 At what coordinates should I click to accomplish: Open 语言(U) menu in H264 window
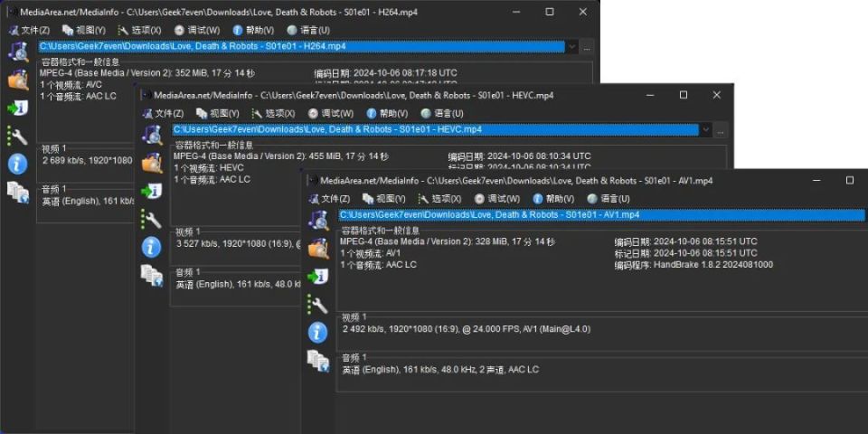tap(308, 30)
